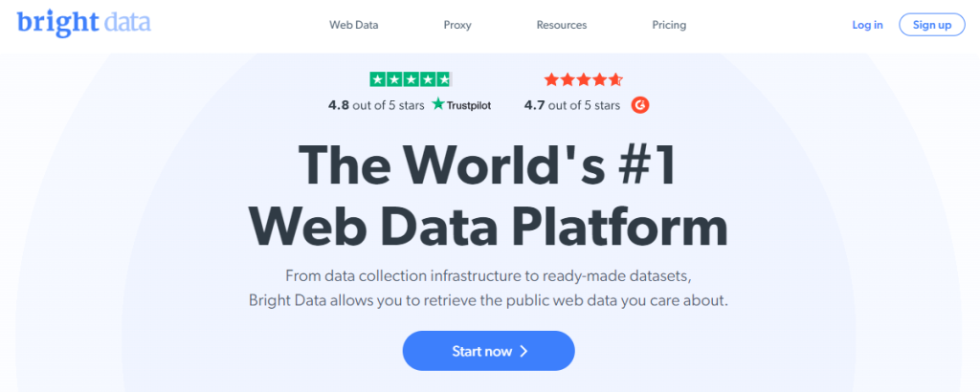Viewport: 980px width, 392px height.
Task: Click "The World's #1" headline line
Action: click(x=489, y=165)
